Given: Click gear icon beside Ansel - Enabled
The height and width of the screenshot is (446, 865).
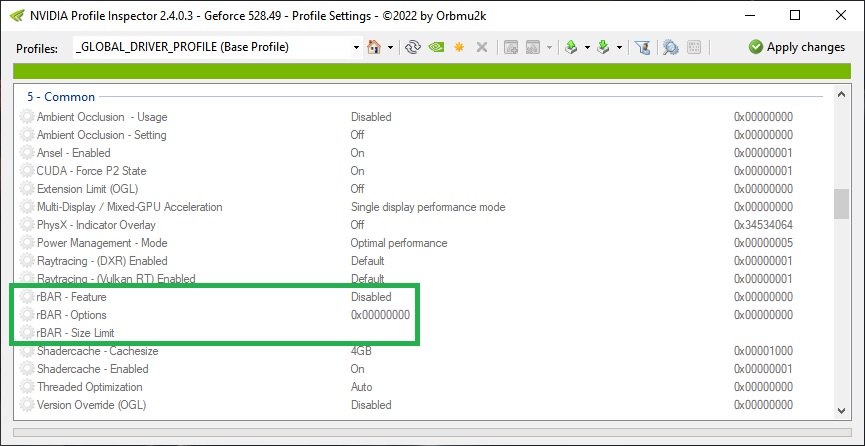Looking at the screenshot, I should tap(26, 153).
